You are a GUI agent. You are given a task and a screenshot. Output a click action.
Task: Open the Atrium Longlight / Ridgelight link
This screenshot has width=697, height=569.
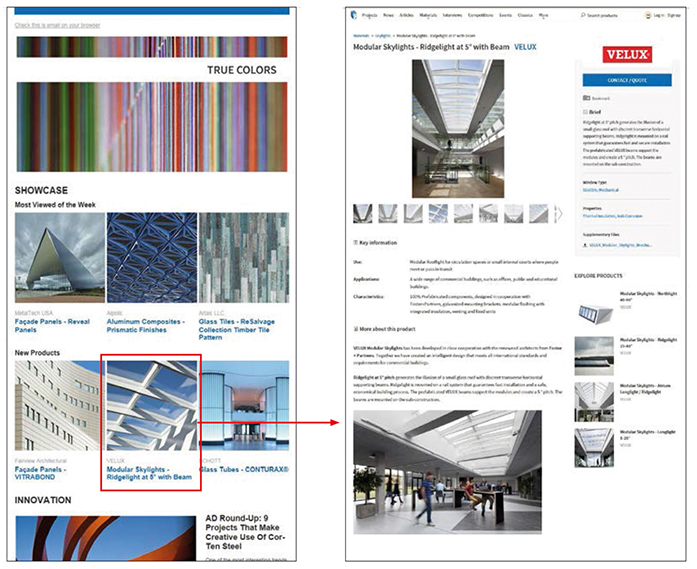[x=645, y=389]
